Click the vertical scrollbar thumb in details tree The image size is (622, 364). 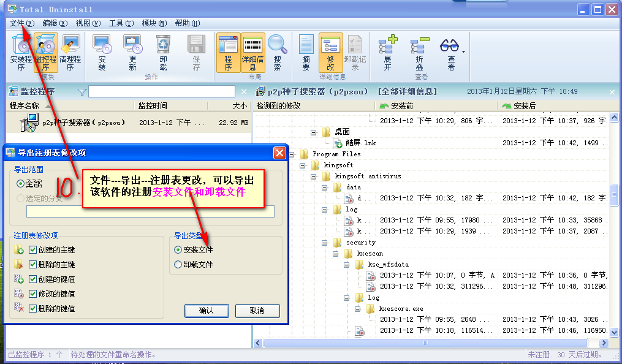pyautogui.click(x=614, y=194)
